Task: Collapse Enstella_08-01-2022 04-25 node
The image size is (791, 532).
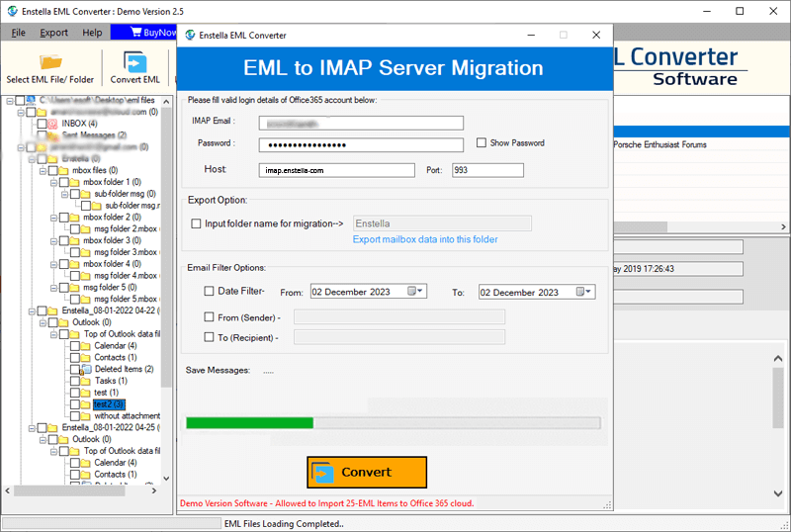Action: 32,428
